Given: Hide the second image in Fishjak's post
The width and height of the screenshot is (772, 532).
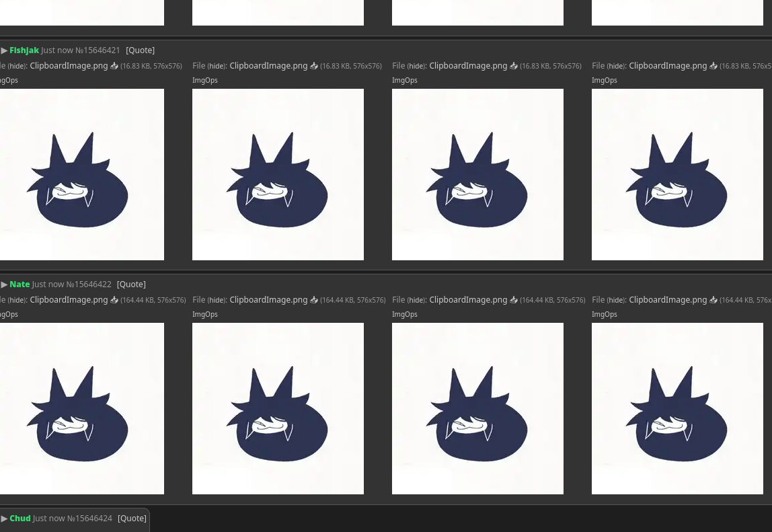Looking at the screenshot, I should point(217,67).
